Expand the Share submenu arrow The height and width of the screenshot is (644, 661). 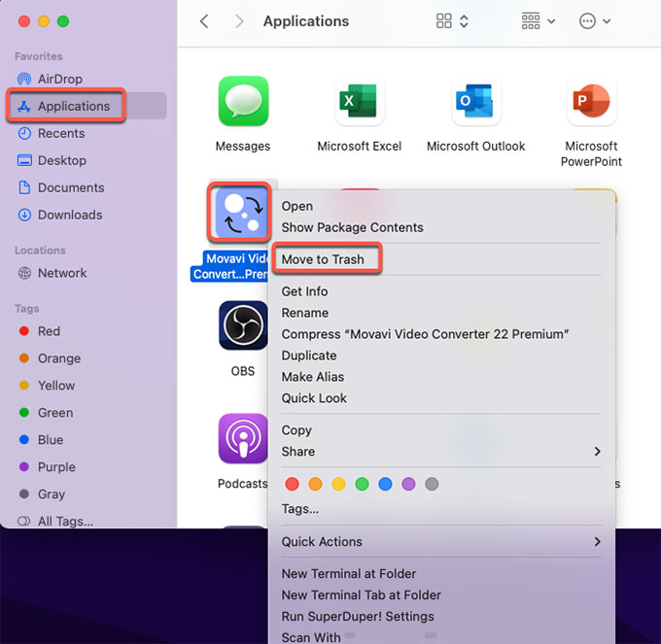pos(597,452)
